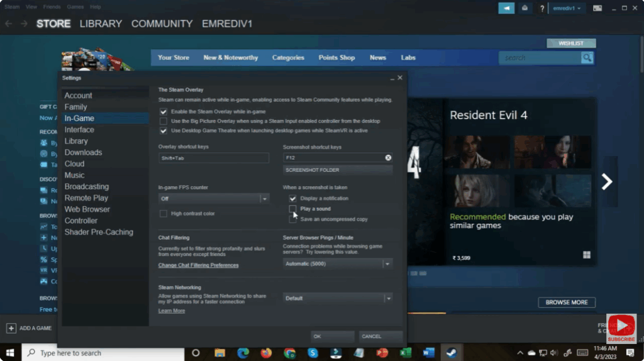Viewport: 644px width, 361px height.
Task: Open Points Shop in store navigation
Action: (x=336, y=58)
